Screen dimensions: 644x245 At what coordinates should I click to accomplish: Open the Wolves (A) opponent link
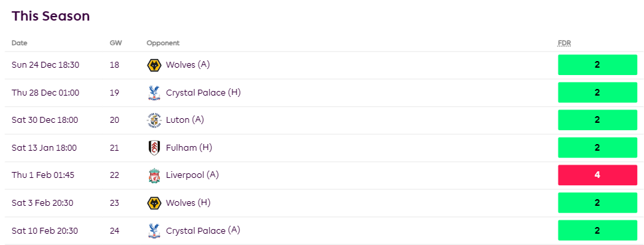point(188,65)
